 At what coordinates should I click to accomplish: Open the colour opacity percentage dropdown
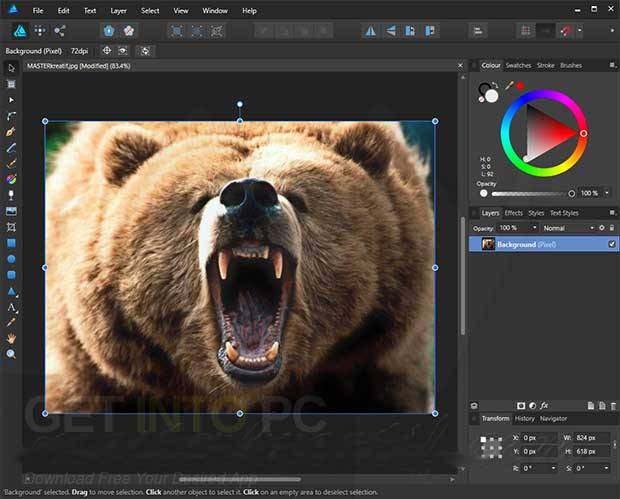tap(607, 193)
